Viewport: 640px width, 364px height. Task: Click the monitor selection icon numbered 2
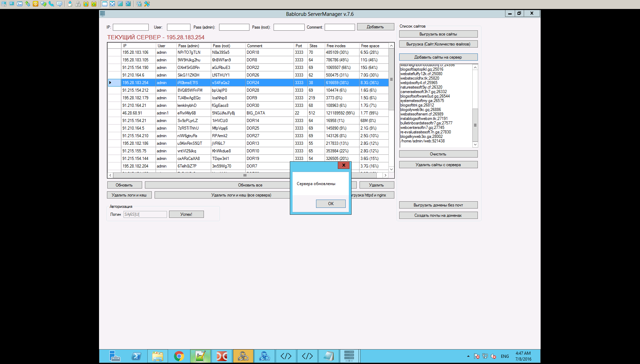139,4
